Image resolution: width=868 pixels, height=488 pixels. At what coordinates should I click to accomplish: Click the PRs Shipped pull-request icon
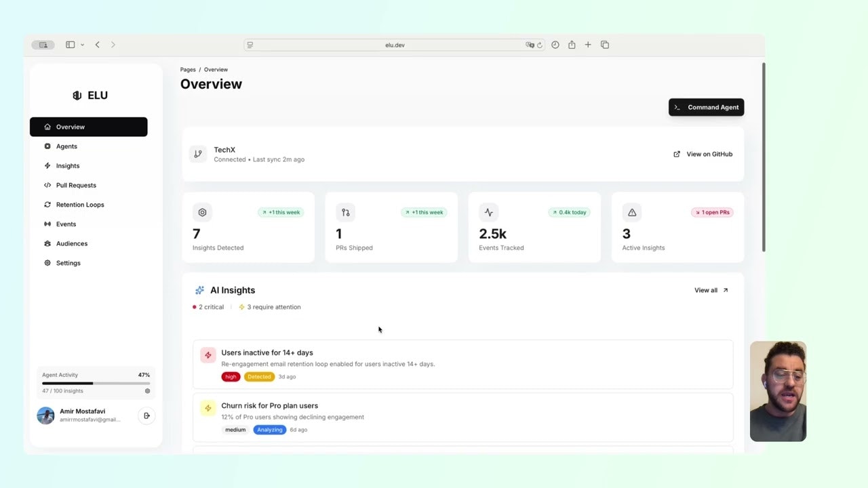(x=345, y=212)
